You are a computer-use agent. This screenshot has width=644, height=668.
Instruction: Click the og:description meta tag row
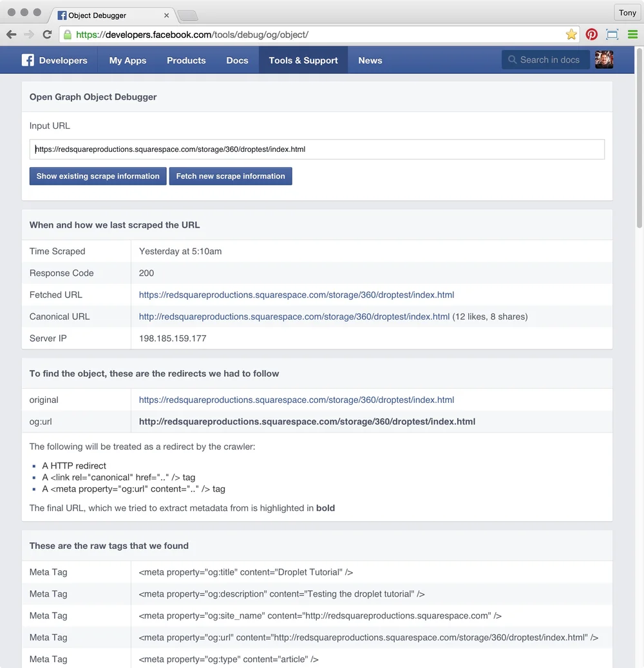pos(317,594)
